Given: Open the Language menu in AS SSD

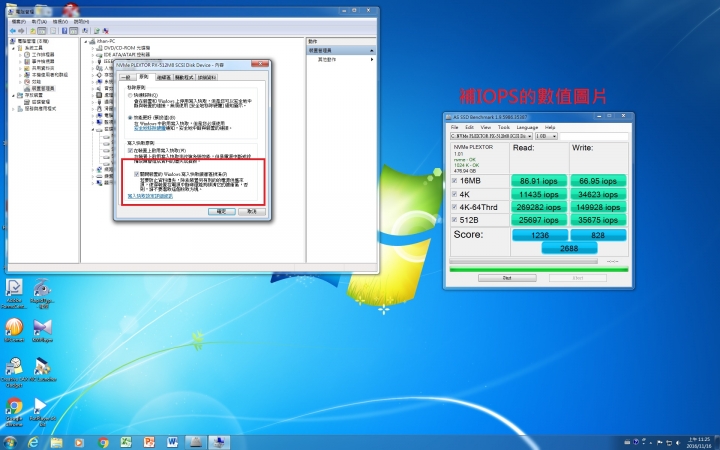Looking at the screenshot, I should 526,127.
